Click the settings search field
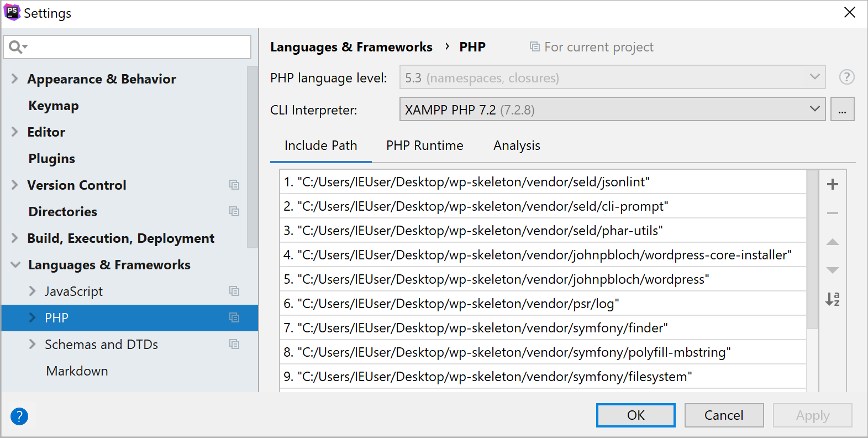The width and height of the screenshot is (868, 438). click(135, 47)
